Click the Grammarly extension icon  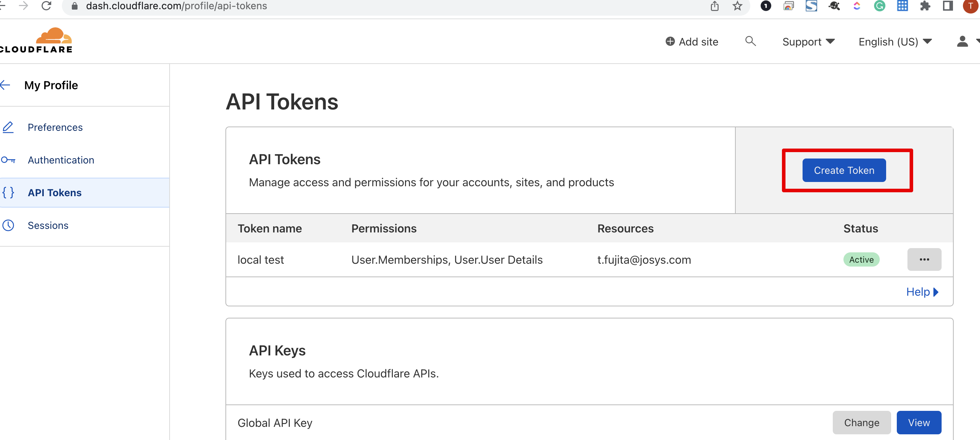click(879, 6)
